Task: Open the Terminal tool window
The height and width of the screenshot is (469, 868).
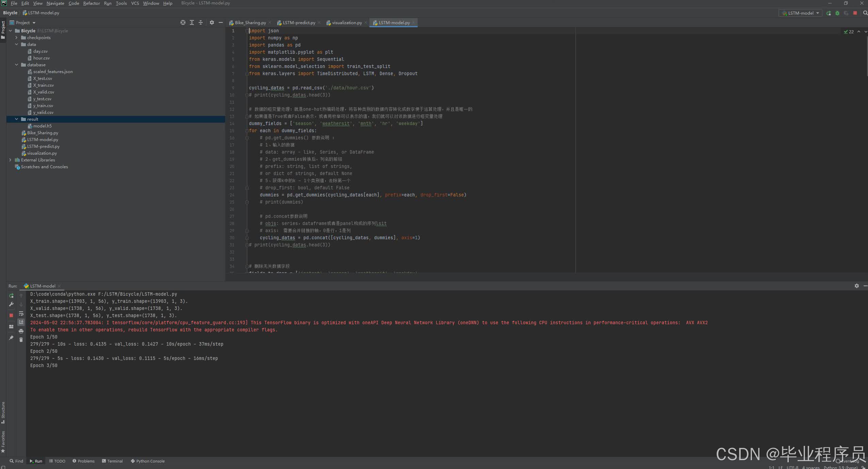Action: [x=112, y=461]
